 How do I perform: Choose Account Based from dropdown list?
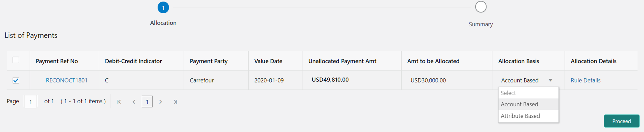tap(520, 104)
